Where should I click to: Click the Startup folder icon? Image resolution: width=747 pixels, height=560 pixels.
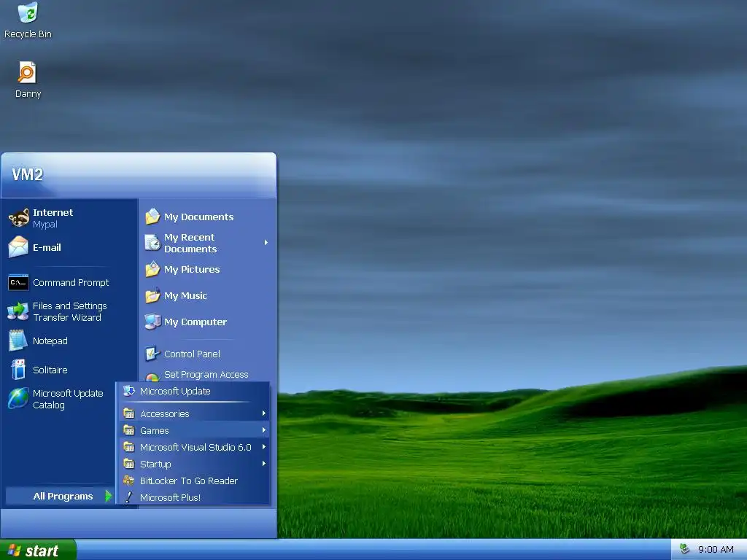128,463
